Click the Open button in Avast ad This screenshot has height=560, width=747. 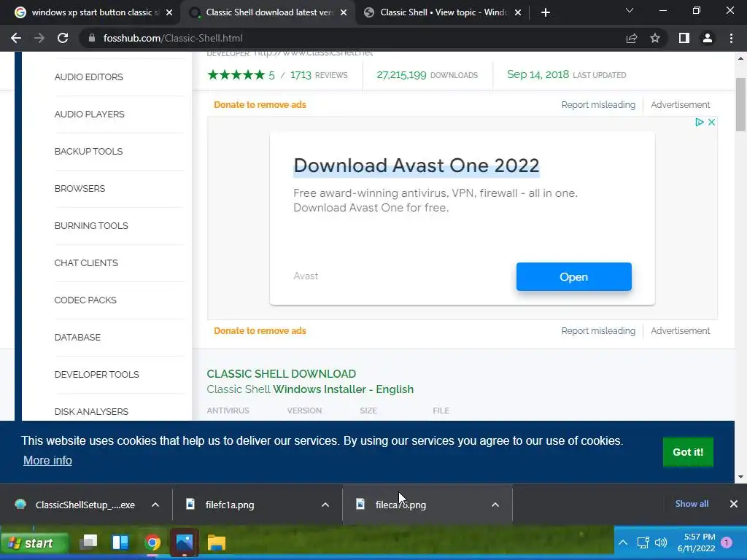click(573, 276)
